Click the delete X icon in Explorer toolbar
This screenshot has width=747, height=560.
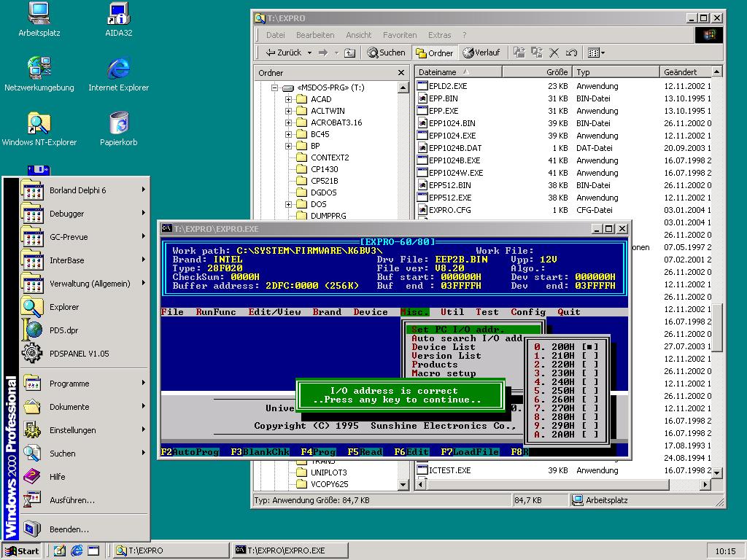pos(554,52)
